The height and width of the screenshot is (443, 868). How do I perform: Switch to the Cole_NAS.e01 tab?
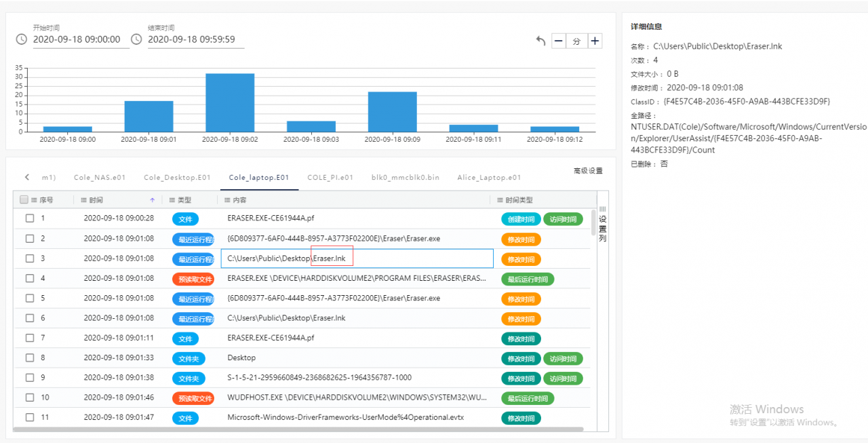(x=100, y=177)
